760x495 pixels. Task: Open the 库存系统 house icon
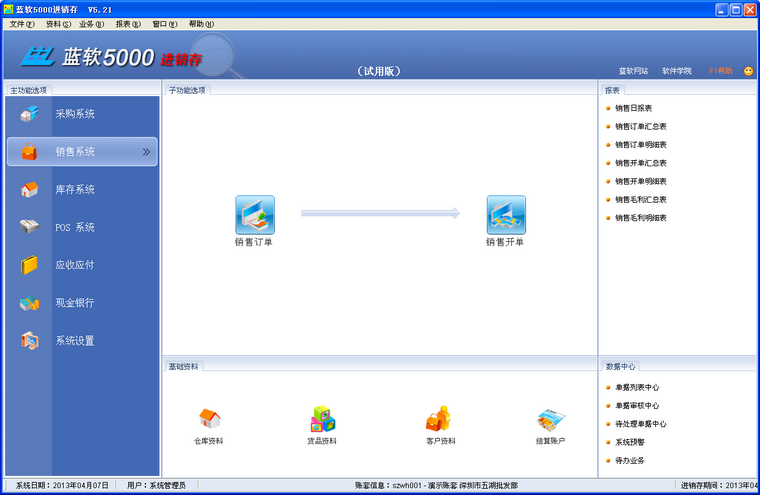[29, 189]
